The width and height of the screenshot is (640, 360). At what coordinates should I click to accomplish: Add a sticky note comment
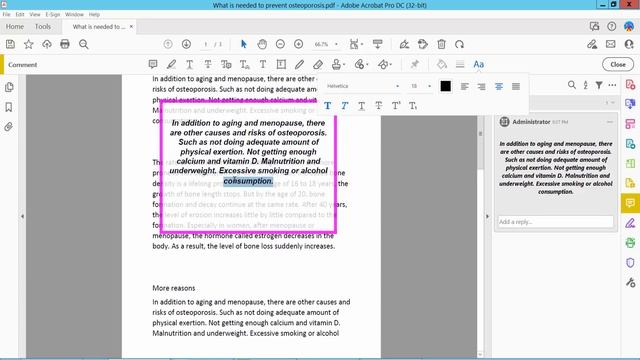tap(153, 64)
